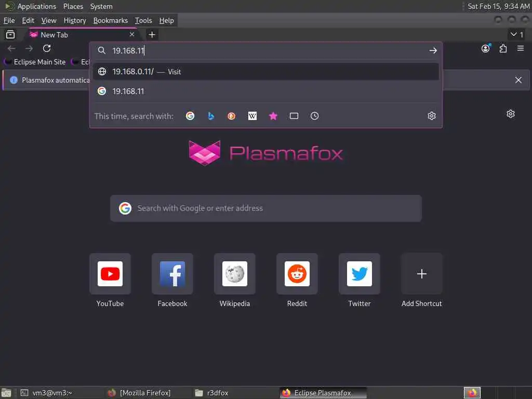Open the File menu
Image resolution: width=532 pixels, height=399 pixels.
click(x=9, y=20)
